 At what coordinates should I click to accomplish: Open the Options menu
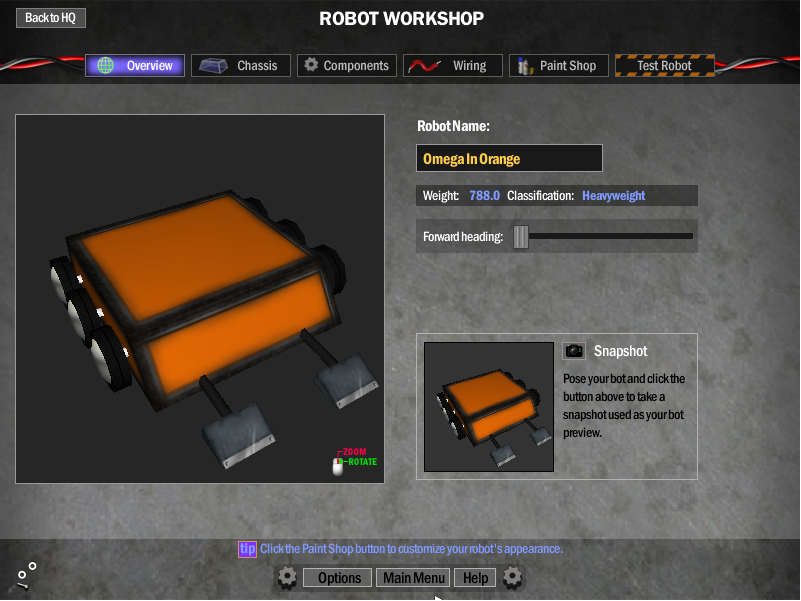pos(338,578)
